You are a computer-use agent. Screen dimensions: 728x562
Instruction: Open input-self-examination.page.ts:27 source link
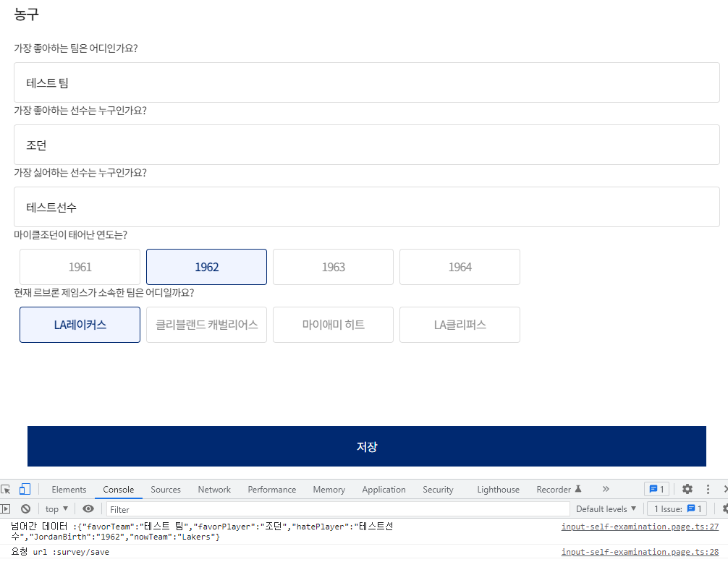(640, 527)
